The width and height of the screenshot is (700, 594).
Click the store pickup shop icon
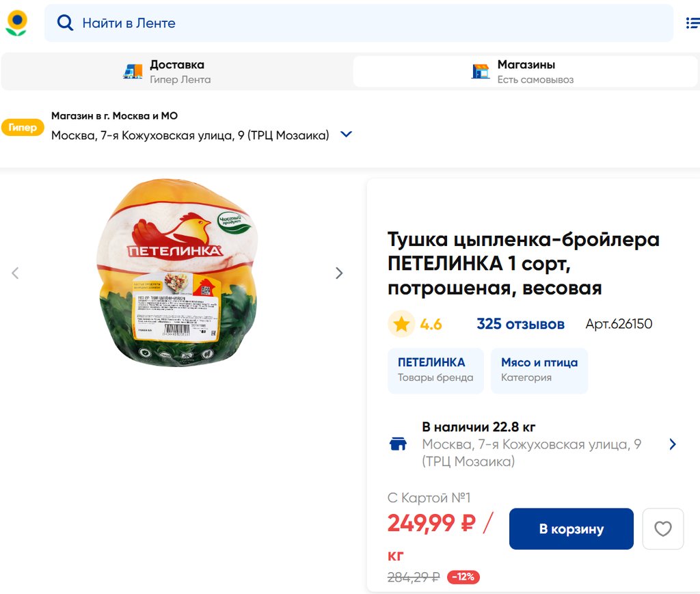click(481, 71)
